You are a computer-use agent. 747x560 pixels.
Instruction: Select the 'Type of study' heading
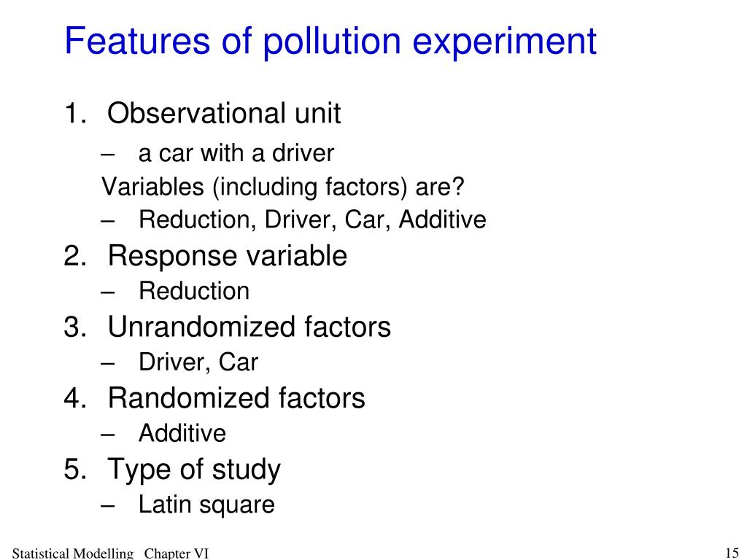[x=194, y=470]
